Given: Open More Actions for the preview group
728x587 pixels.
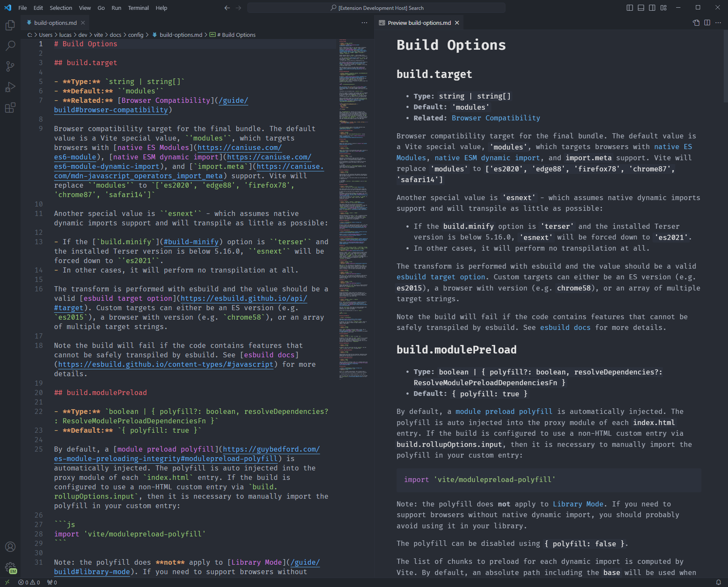Looking at the screenshot, I should [719, 23].
